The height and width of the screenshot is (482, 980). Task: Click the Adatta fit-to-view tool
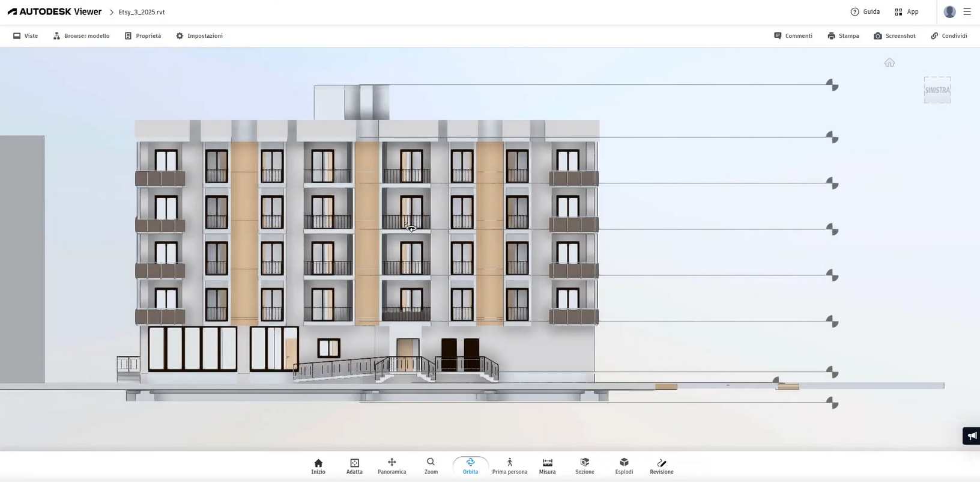(x=354, y=466)
